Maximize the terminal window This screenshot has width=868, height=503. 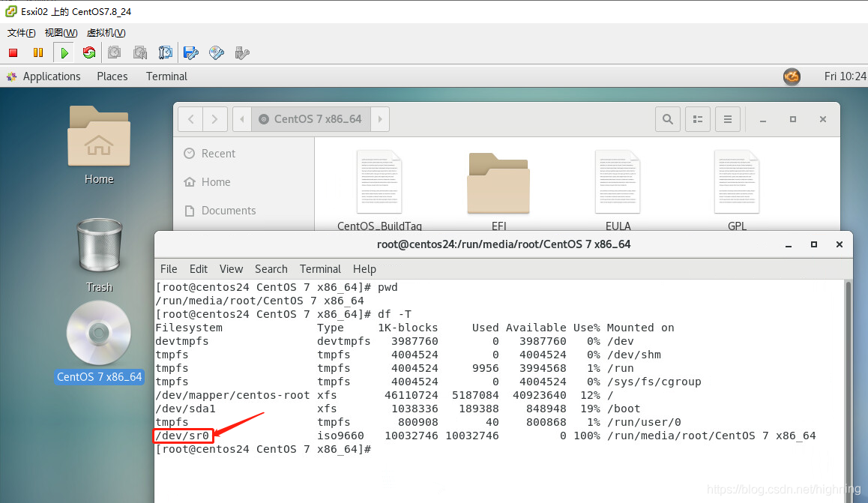(x=814, y=244)
